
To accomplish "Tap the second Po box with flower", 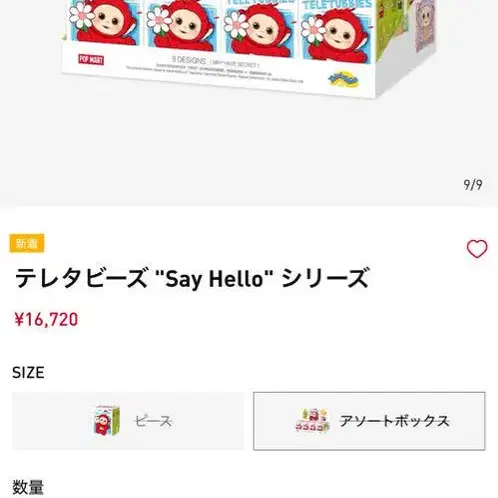I will pos(182,25).
